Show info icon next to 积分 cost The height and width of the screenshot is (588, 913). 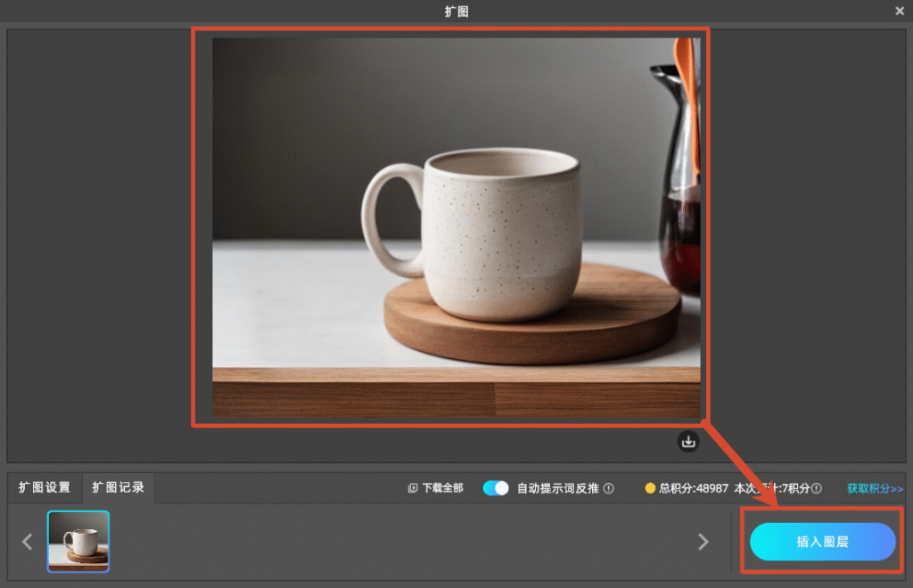(x=817, y=488)
